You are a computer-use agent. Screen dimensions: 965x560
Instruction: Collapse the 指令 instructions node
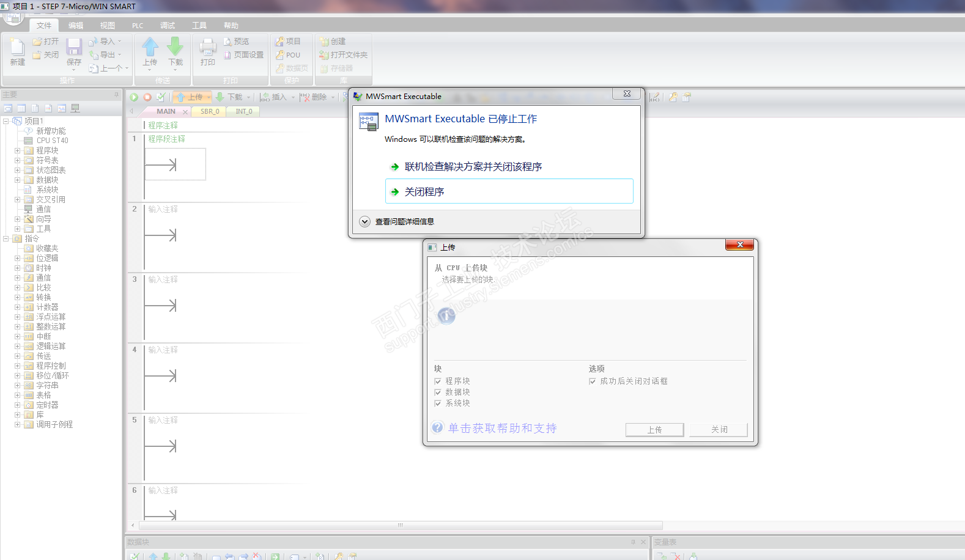(x=6, y=238)
